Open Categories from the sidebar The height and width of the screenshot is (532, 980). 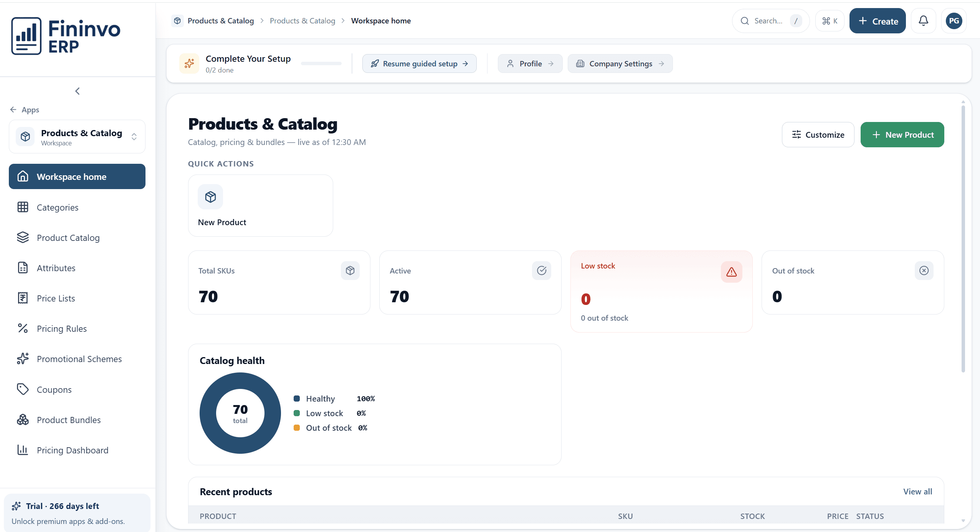click(x=77, y=207)
